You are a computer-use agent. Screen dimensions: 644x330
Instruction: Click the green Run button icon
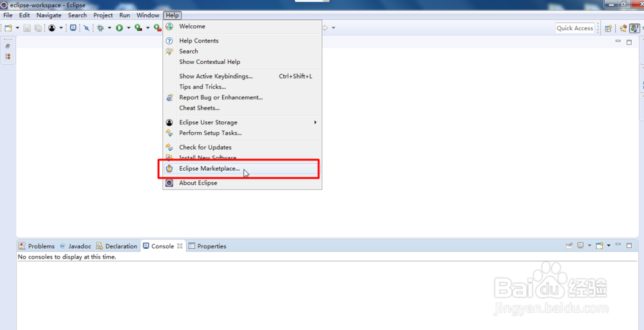[x=120, y=28]
